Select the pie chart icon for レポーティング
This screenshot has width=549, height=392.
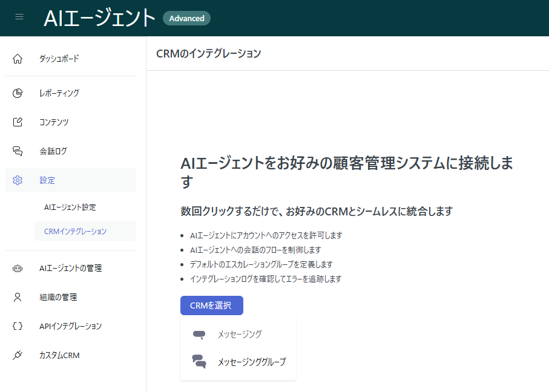[x=17, y=93]
